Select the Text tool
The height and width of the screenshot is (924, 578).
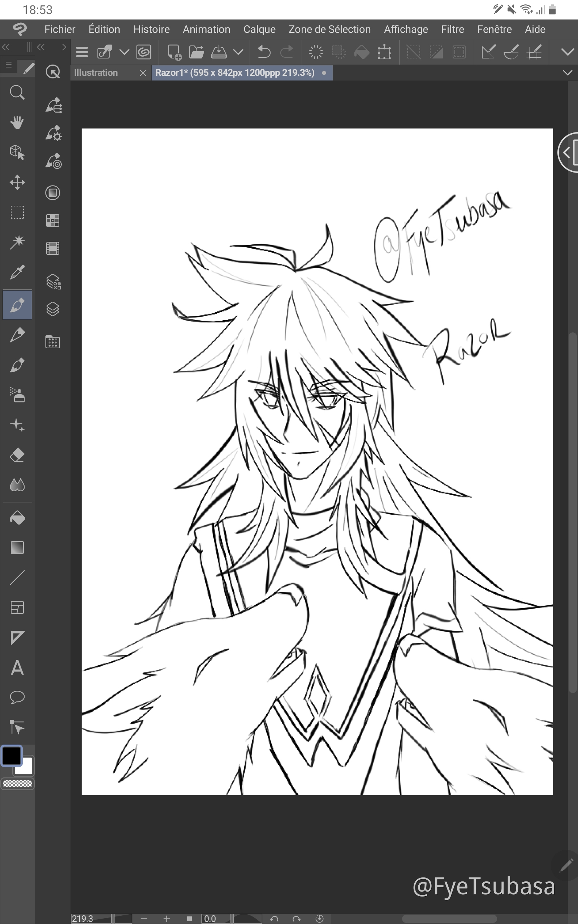17,667
